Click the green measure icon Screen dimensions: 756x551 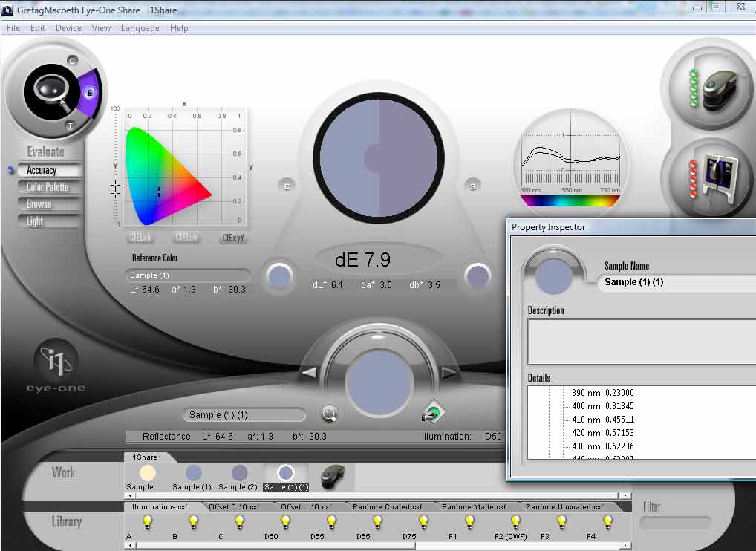click(432, 413)
